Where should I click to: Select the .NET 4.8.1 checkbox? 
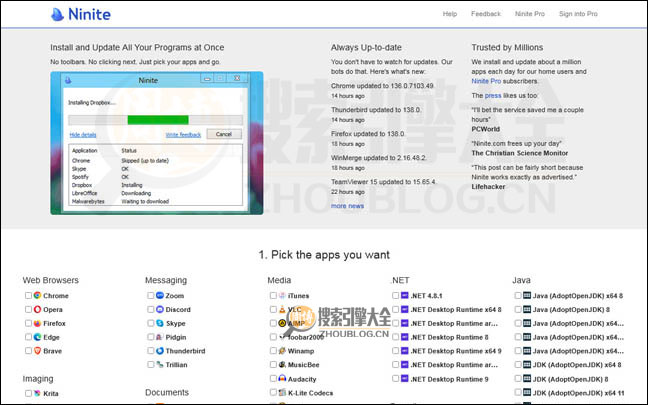point(395,295)
